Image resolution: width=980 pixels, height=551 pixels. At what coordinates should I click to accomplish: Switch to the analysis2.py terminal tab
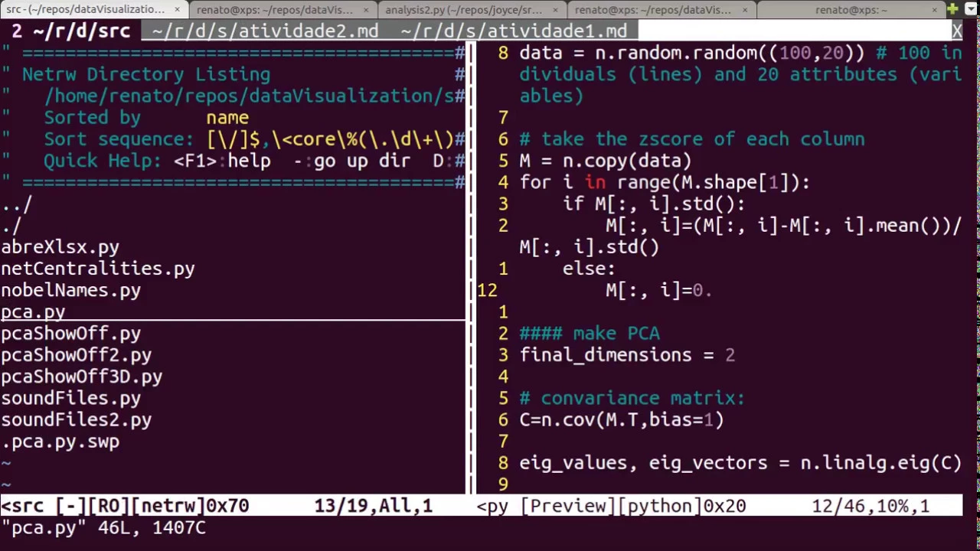tap(463, 10)
